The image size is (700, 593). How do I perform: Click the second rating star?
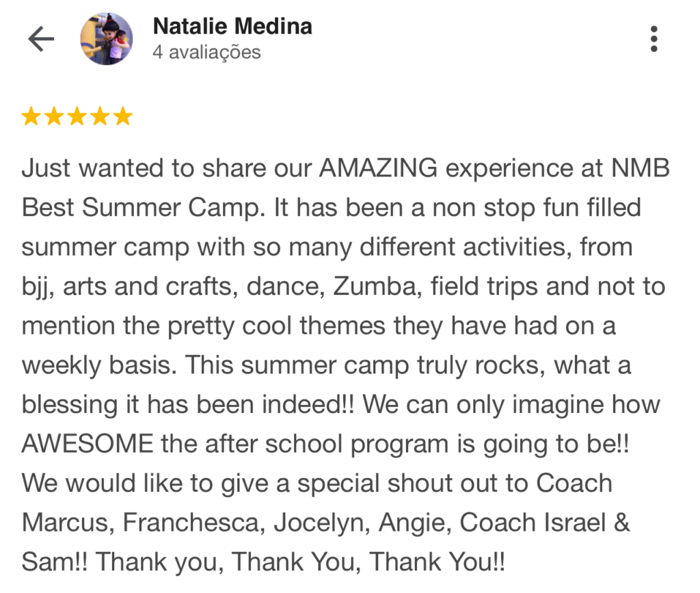pos(54,117)
